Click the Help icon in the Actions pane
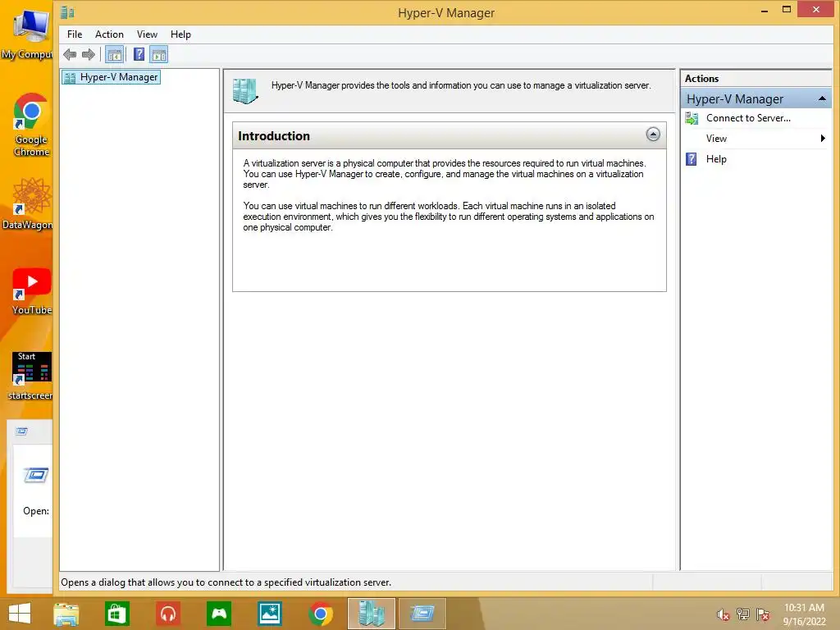This screenshot has width=840, height=630. click(x=691, y=159)
